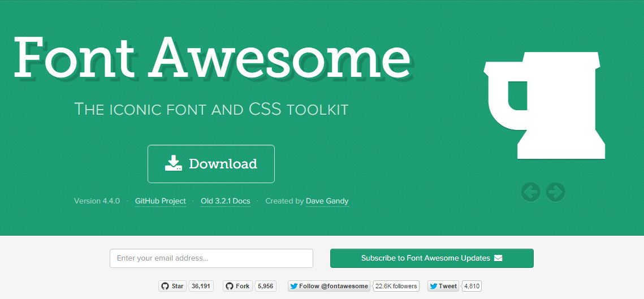644x299 pixels.
Task: Visit Dave Gandy's profile link
Action: pyautogui.click(x=327, y=201)
